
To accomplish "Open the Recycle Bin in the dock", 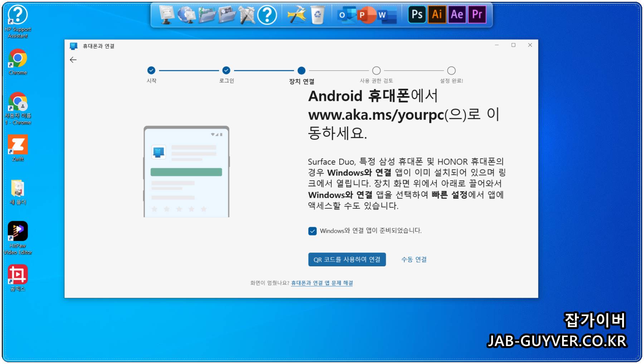I will (x=317, y=15).
